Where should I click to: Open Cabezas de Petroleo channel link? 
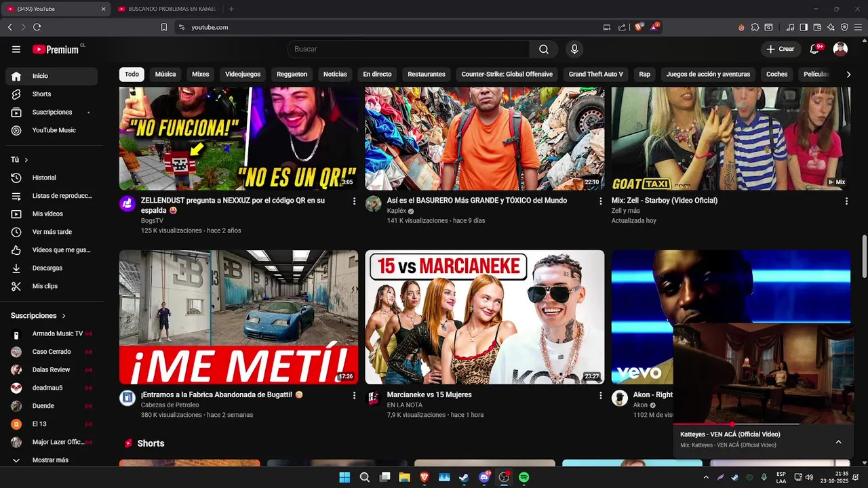(170, 405)
